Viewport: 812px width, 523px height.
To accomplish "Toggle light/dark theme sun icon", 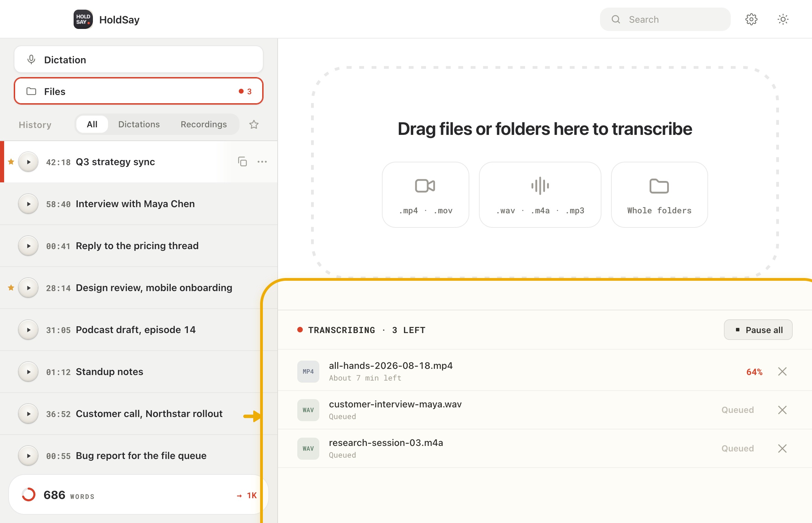I will point(783,19).
